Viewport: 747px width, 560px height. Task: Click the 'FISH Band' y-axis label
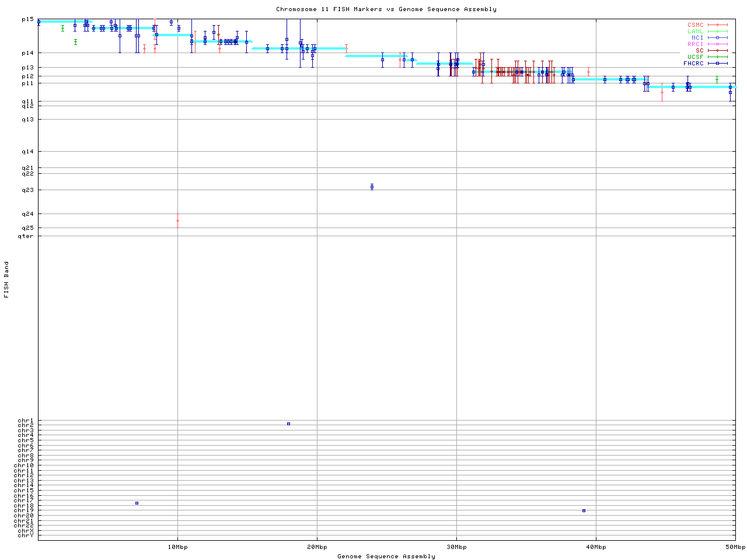[x=6, y=279]
